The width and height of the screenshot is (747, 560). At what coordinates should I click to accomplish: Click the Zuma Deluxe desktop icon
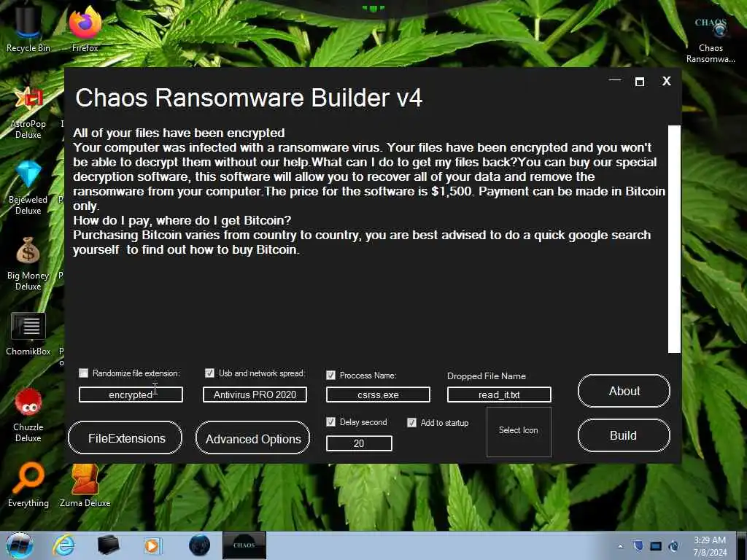pos(85,485)
